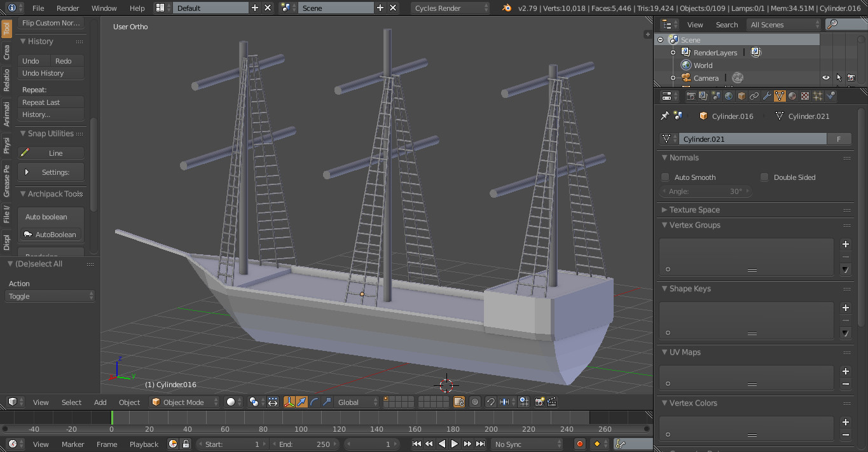Collapse the Scene entry in the Outliner
Image resolution: width=868 pixels, height=452 pixels.
pos(661,39)
